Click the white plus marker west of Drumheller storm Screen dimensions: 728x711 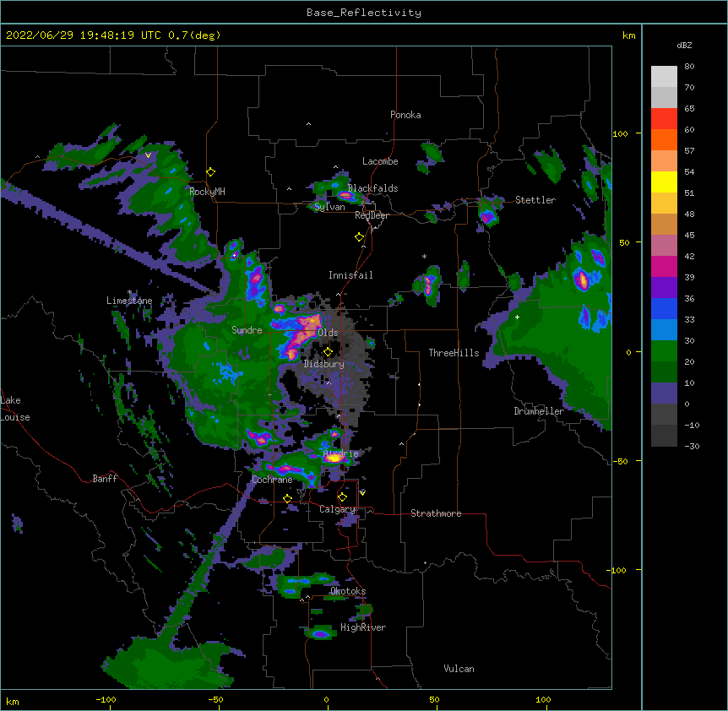point(517,318)
